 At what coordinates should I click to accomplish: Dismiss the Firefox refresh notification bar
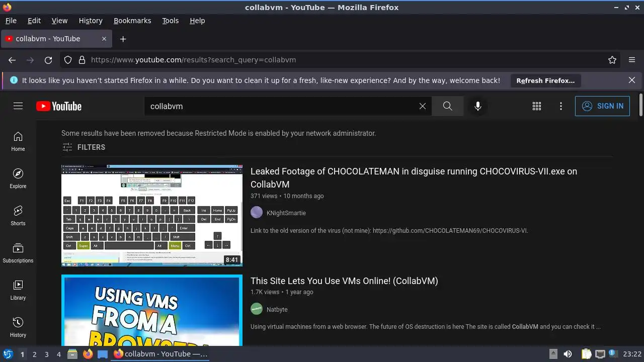632,80
